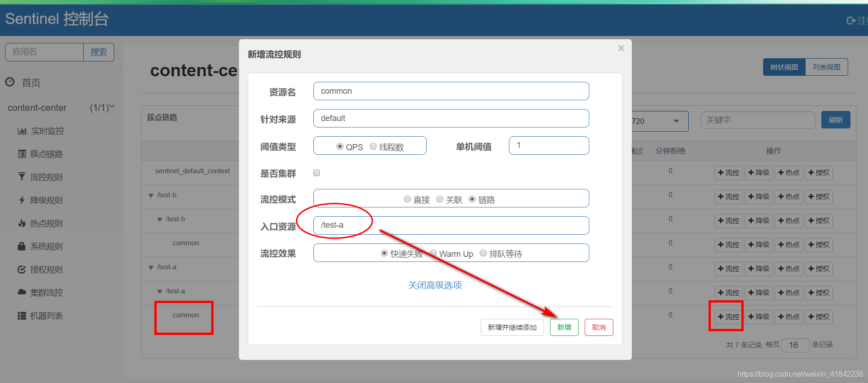Choose 快速失败 flow control effect
This screenshot has width=868, height=383.
[384, 253]
